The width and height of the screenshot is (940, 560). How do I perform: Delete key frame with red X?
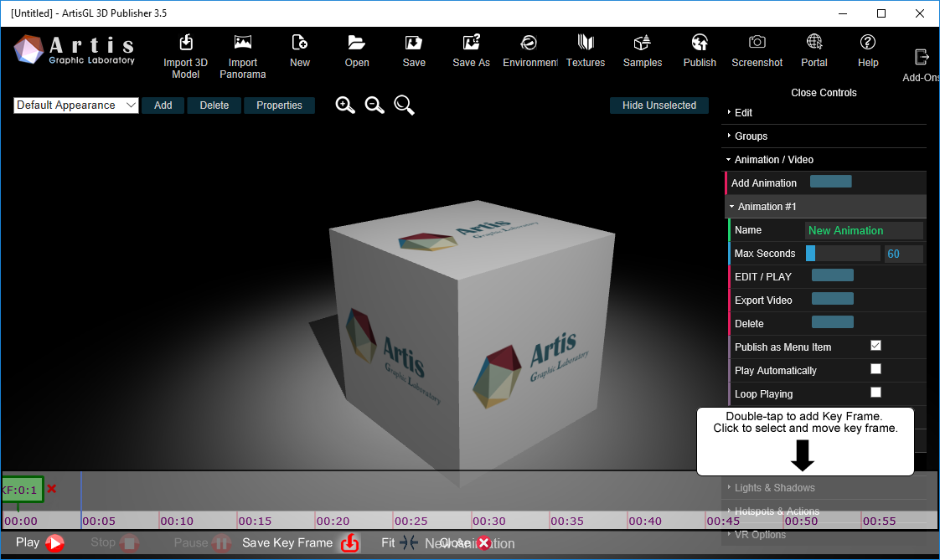pos(52,489)
